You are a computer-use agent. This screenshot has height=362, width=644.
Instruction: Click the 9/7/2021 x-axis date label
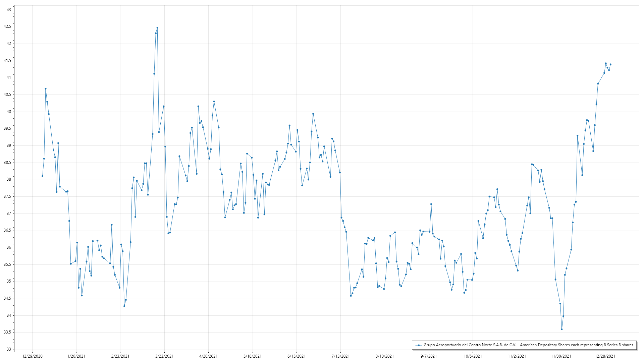pyautogui.click(x=429, y=356)
